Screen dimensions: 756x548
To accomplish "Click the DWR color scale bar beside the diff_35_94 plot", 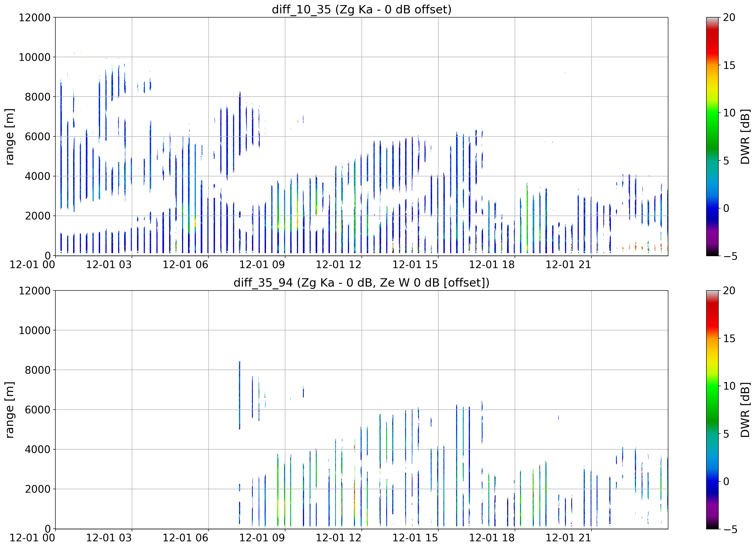I will (712, 410).
